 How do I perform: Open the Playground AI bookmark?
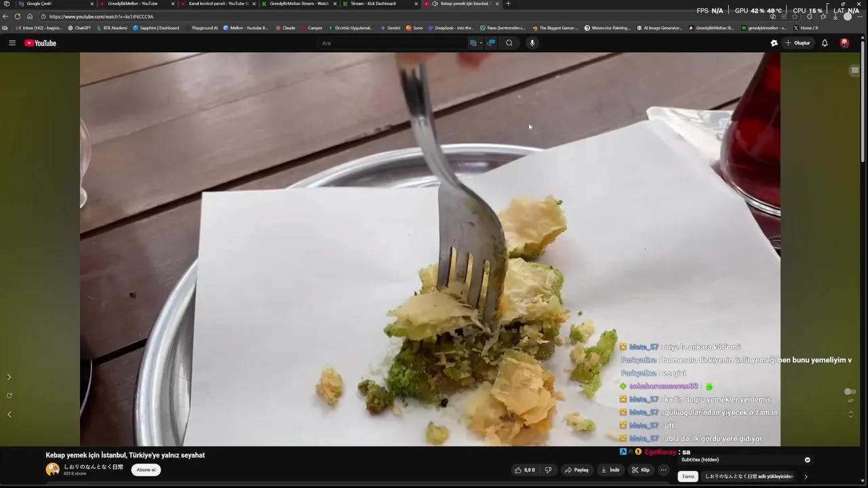click(x=201, y=28)
